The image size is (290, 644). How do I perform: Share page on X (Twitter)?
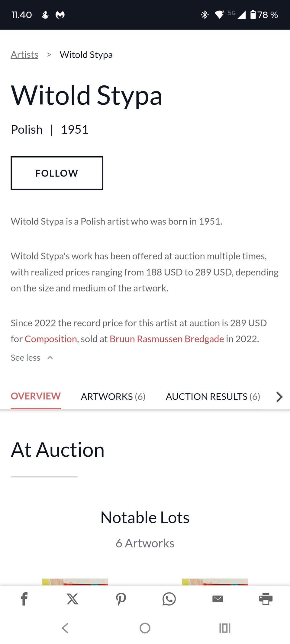point(72,599)
